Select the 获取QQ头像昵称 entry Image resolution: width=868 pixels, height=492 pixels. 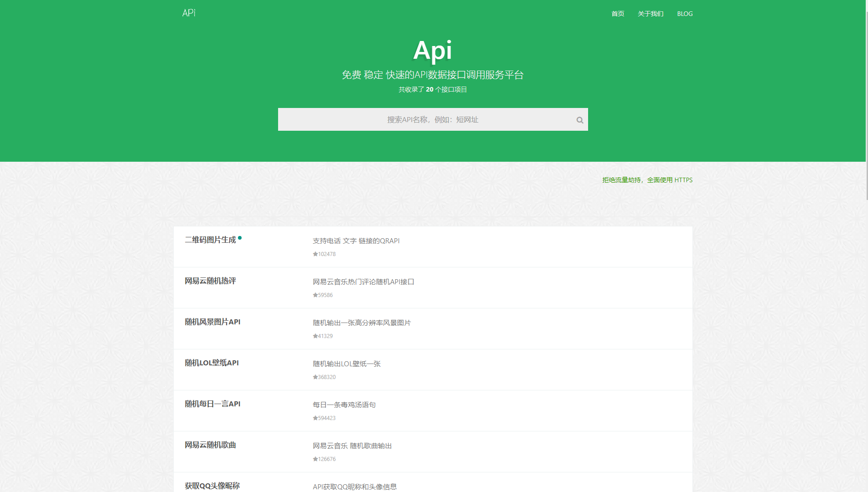coord(212,486)
